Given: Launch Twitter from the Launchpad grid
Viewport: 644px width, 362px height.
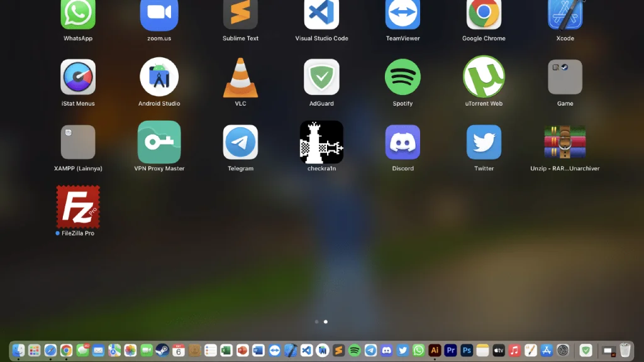Looking at the screenshot, I should [x=484, y=142].
